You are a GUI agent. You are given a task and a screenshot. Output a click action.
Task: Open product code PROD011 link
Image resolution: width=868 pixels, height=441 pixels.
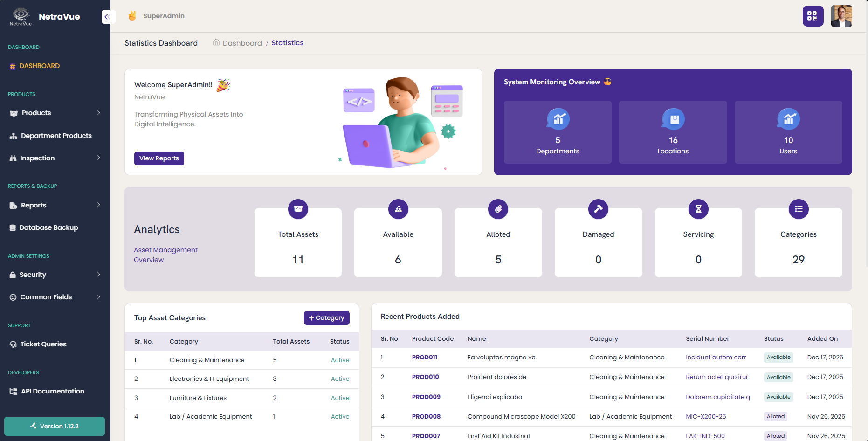[x=424, y=358]
